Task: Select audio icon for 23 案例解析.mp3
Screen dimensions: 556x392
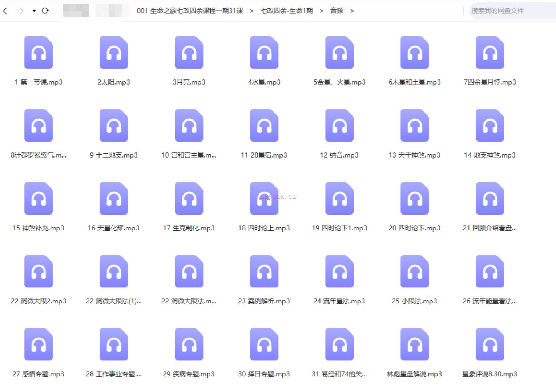Action: click(264, 271)
